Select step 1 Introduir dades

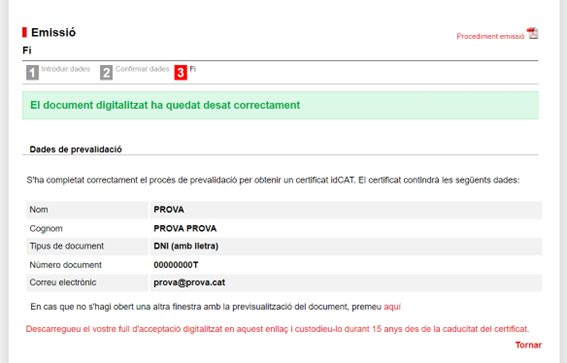[58, 72]
